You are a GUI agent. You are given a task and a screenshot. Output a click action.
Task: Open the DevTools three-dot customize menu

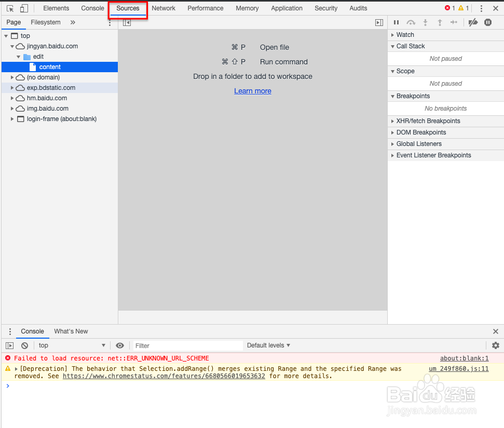pyautogui.click(x=481, y=8)
